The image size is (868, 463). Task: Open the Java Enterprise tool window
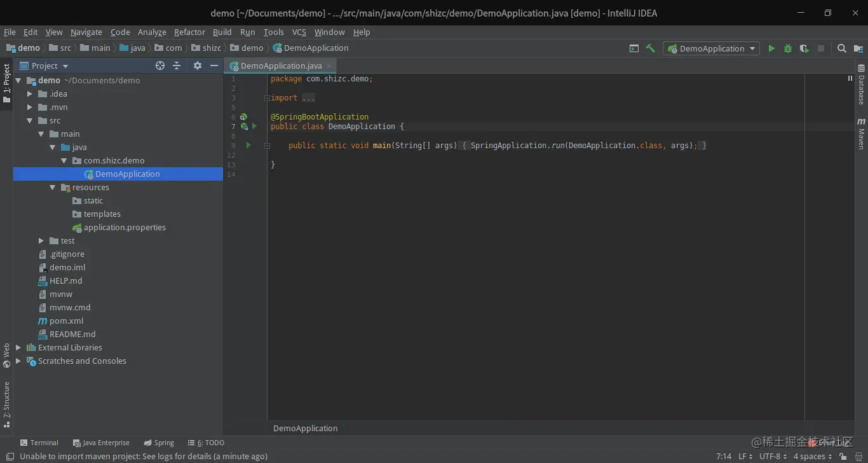tap(101, 443)
